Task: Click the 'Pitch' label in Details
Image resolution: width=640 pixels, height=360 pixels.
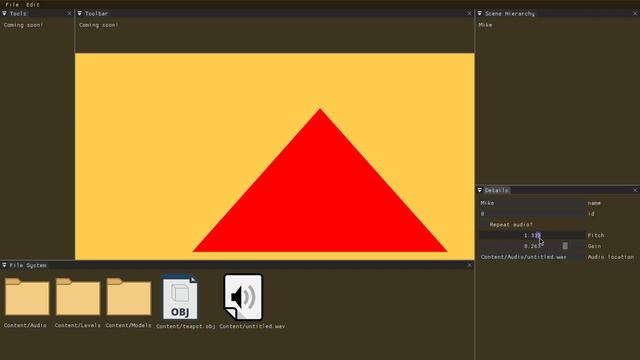Action: (x=596, y=236)
